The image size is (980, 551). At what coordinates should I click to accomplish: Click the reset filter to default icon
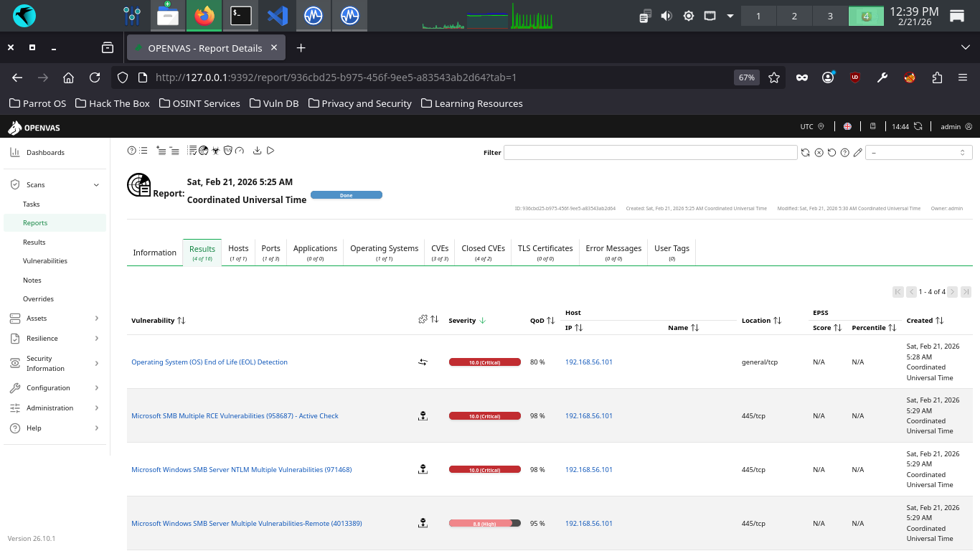(x=831, y=153)
